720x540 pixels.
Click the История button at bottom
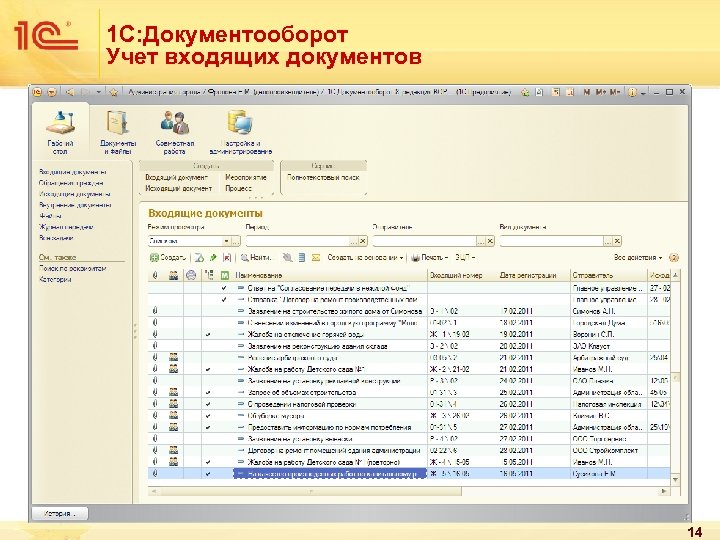click(60, 514)
